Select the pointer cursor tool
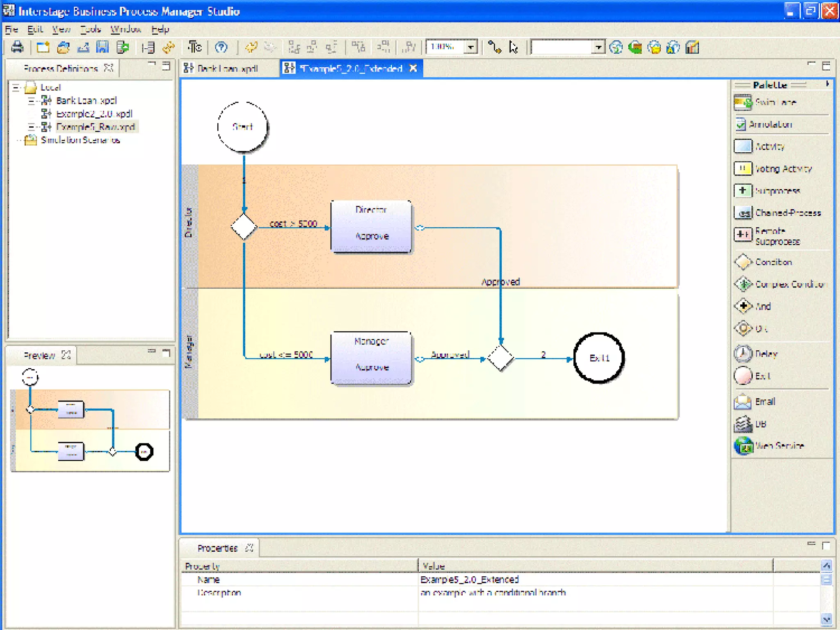Viewport: 840px width, 630px height. click(x=513, y=47)
